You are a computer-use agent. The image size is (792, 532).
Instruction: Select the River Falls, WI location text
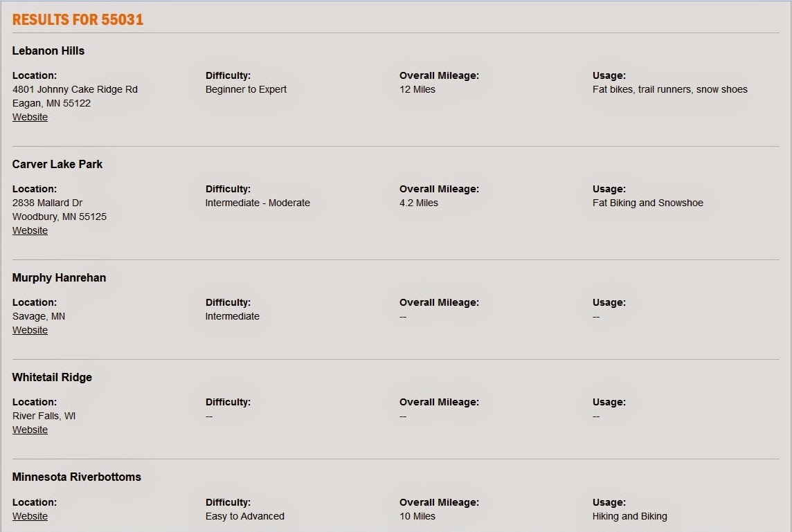[x=44, y=416]
